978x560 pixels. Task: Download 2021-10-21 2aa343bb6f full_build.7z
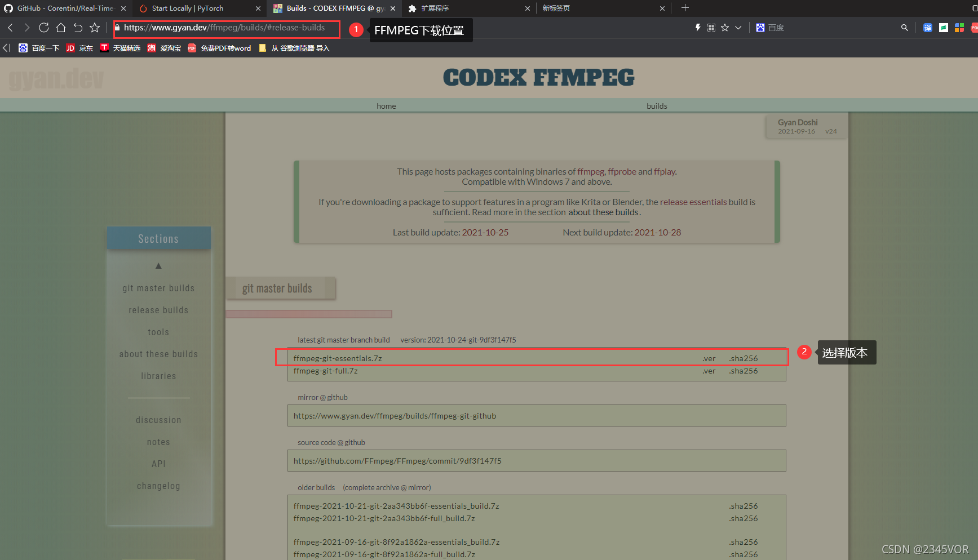pos(384,518)
